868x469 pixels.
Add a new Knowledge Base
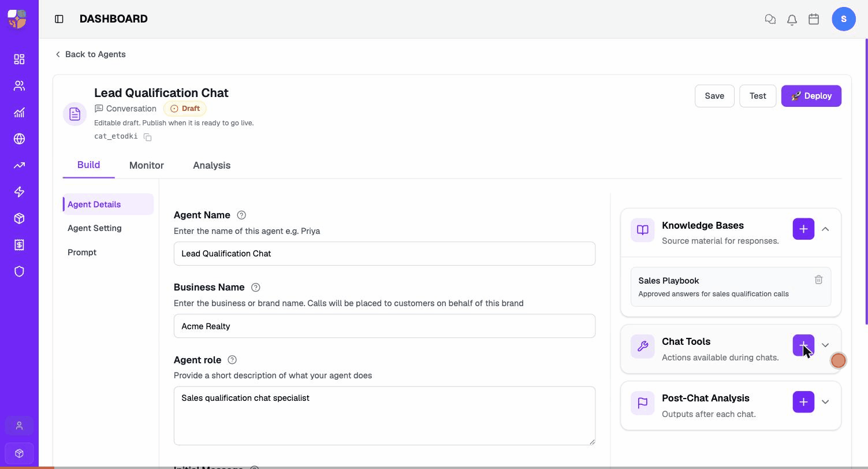tap(803, 229)
